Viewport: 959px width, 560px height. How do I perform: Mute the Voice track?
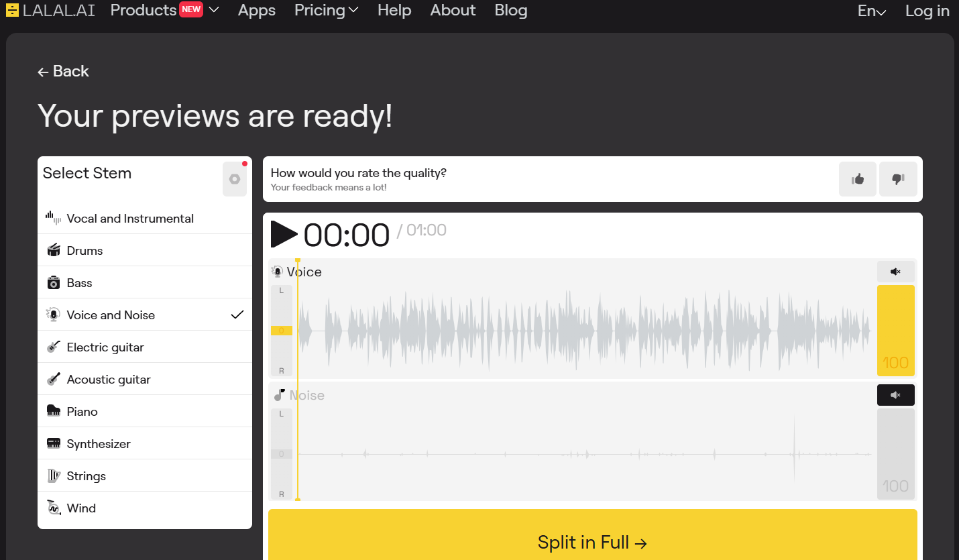pyautogui.click(x=896, y=272)
